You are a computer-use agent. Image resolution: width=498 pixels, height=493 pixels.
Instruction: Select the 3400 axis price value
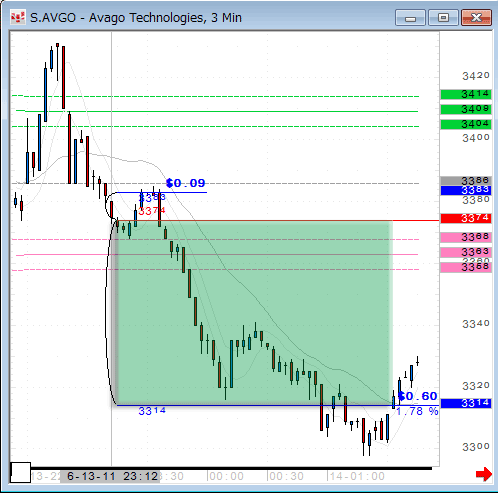click(x=476, y=137)
